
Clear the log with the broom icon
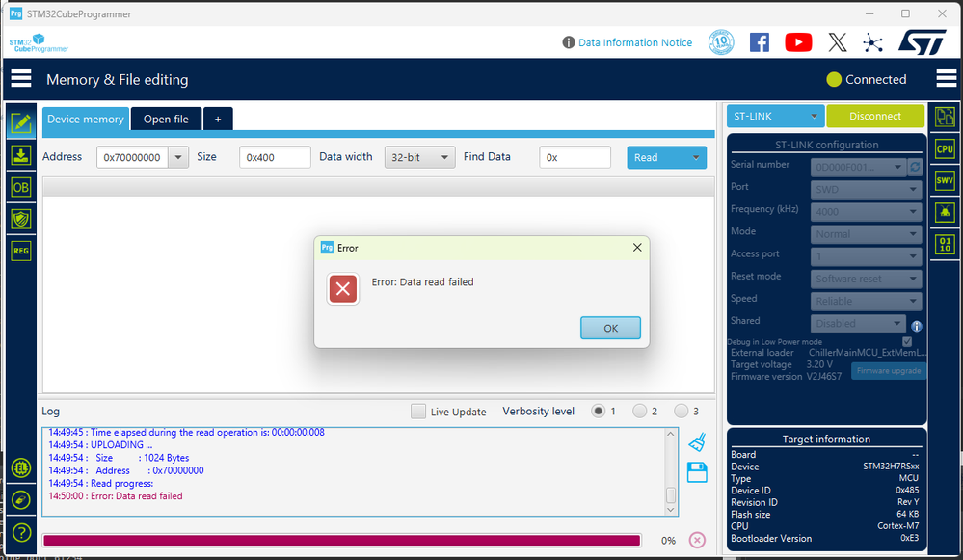[697, 442]
